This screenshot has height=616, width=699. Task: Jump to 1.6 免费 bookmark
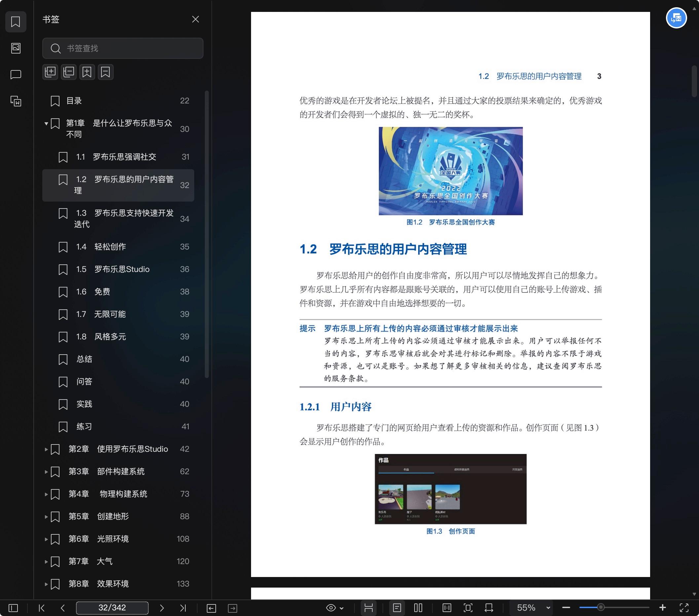[x=118, y=292]
